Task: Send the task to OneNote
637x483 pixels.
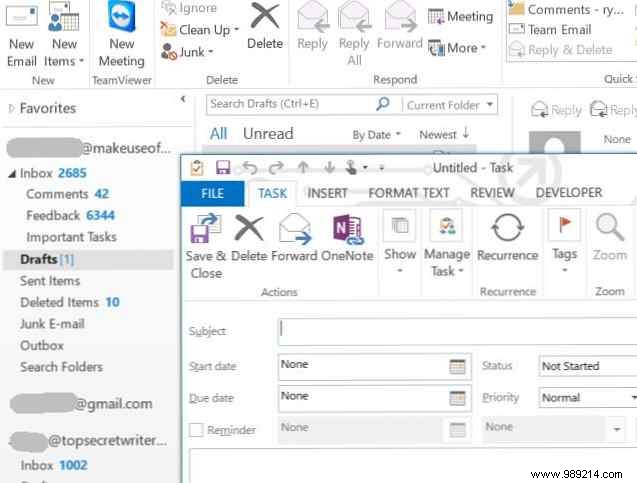Action: [x=347, y=238]
